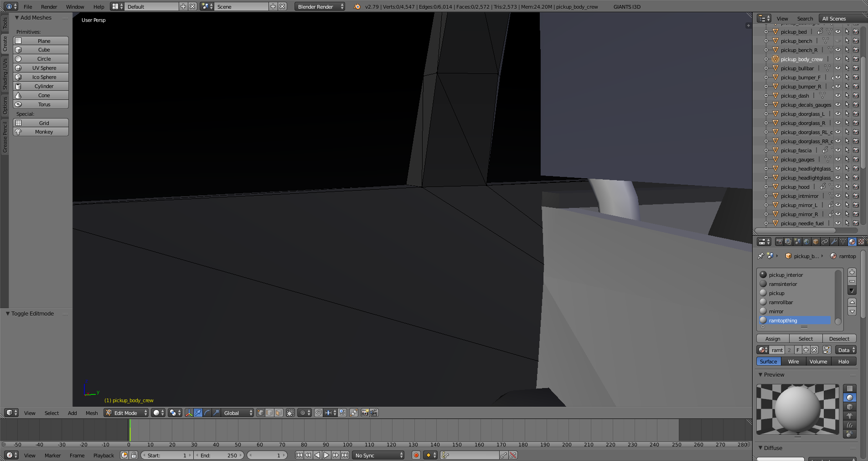Play animation forward in timeline
Viewport: 868px width, 461px height.
coord(326,455)
